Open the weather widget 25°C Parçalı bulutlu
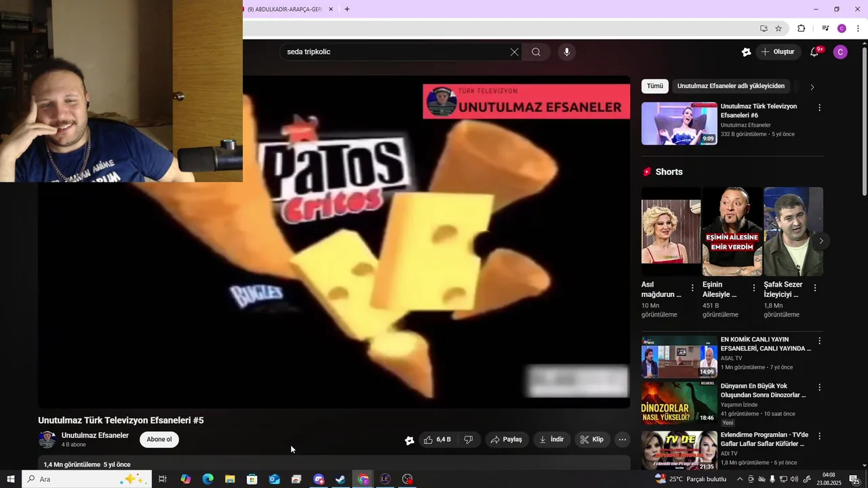This screenshot has width=868, height=488. [692, 479]
